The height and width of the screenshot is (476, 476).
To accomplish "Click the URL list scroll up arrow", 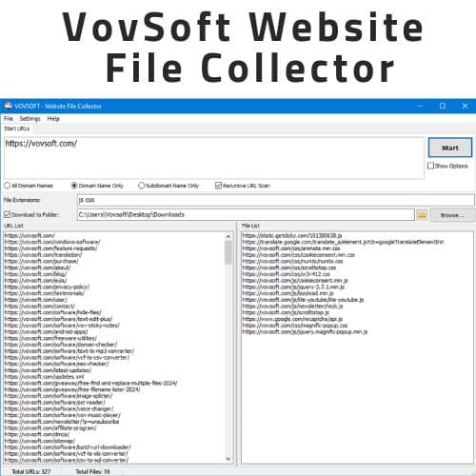I will tap(228, 237).
